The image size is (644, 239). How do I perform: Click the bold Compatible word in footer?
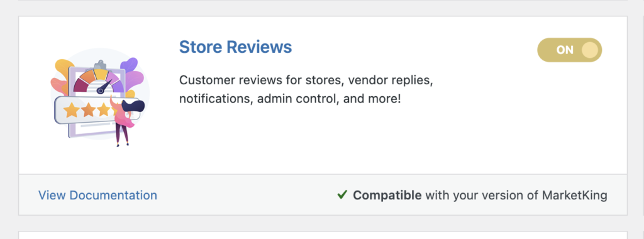[387, 195]
